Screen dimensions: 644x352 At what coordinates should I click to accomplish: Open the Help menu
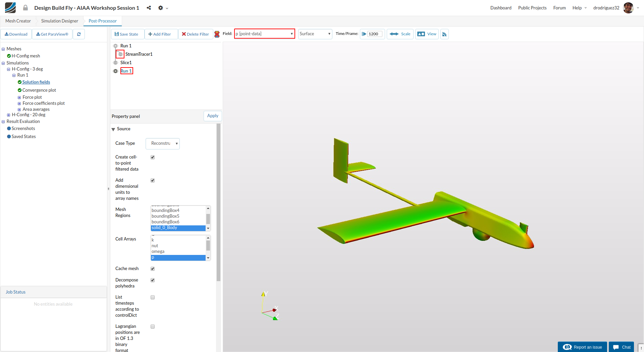tap(579, 8)
